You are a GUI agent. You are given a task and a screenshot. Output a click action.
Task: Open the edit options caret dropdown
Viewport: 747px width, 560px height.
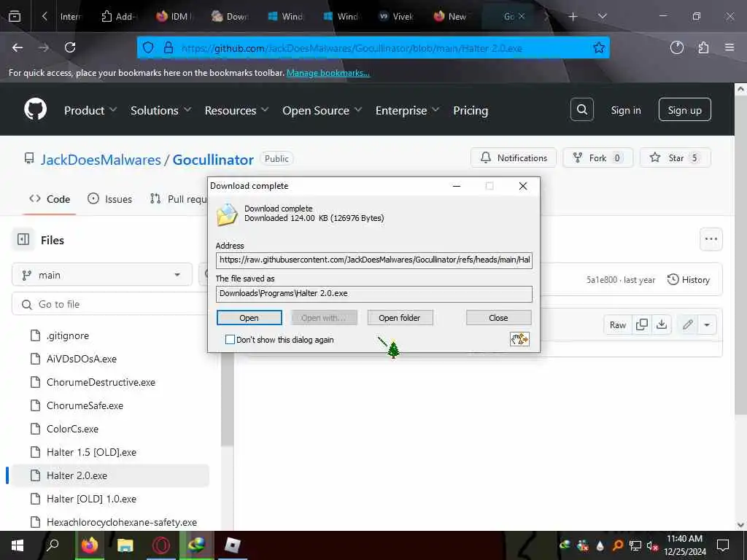pos(706,324)
